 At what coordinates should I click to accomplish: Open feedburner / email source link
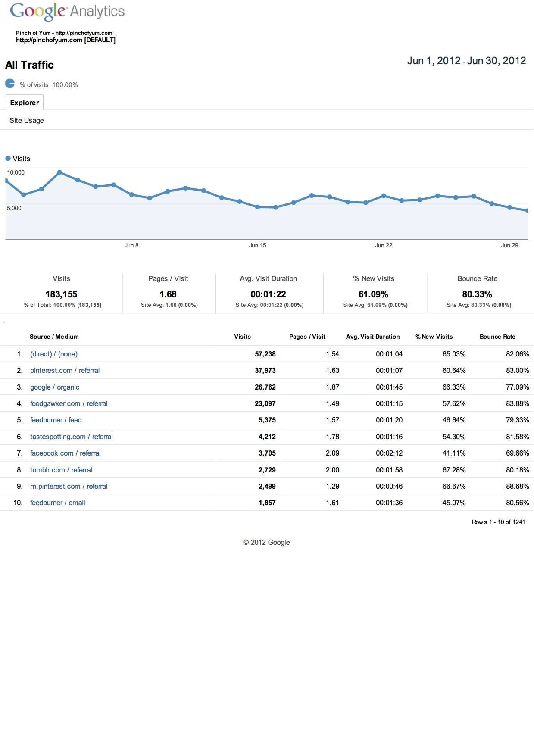58,503
